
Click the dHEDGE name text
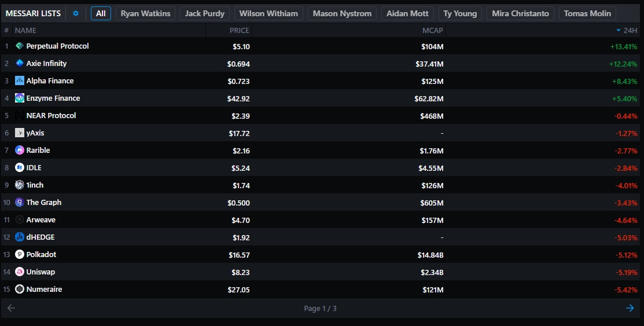point(41,237)
